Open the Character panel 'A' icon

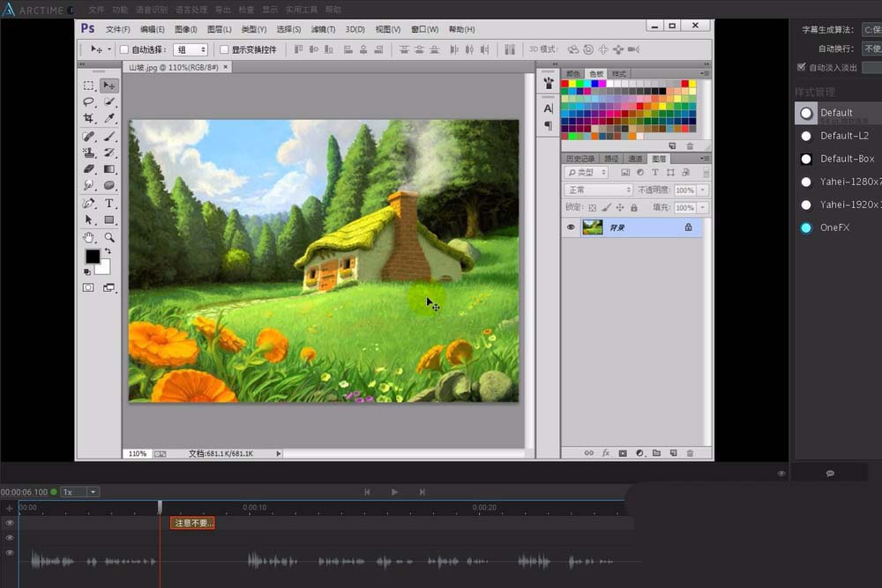click(x=549, y=108)
